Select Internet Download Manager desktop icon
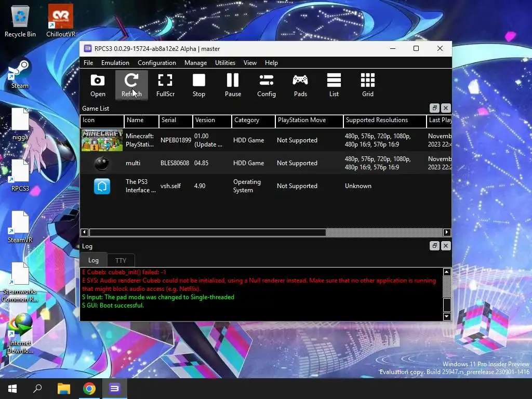Viewport: 532px width, 399px height. [20, 334]
